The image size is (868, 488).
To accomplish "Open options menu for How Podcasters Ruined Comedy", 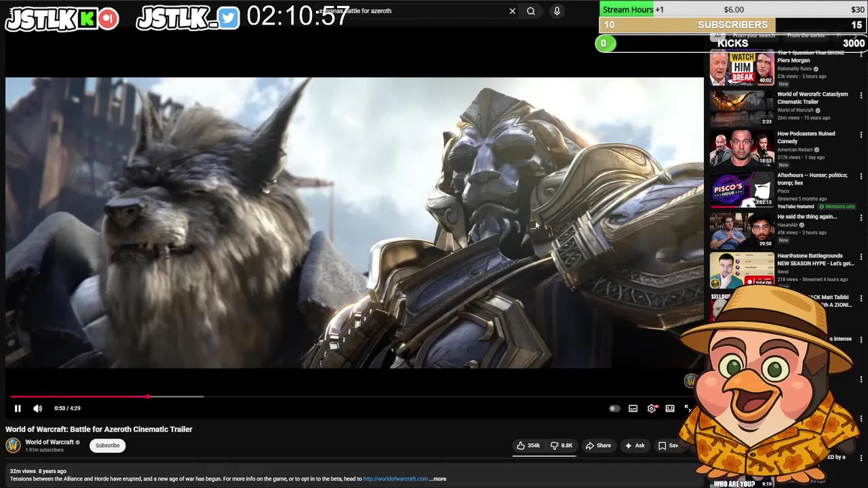I will (x=861, y=136).
